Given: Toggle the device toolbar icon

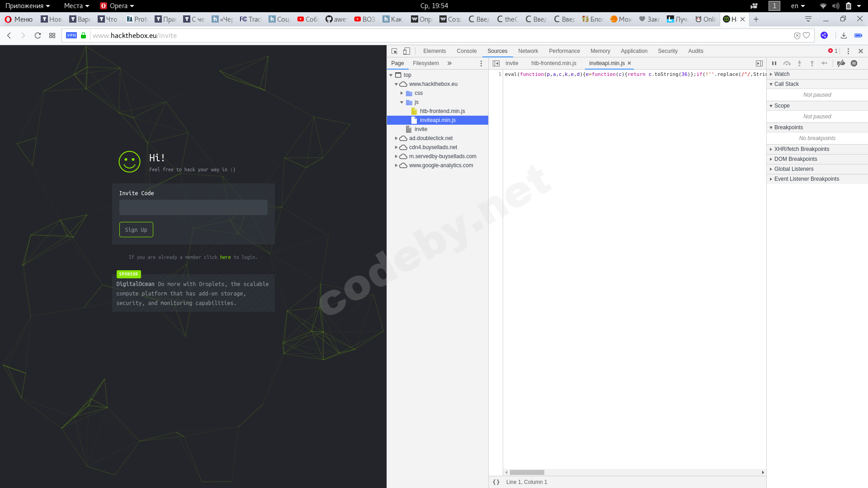Looking at the screenshot, I should 406,51.
